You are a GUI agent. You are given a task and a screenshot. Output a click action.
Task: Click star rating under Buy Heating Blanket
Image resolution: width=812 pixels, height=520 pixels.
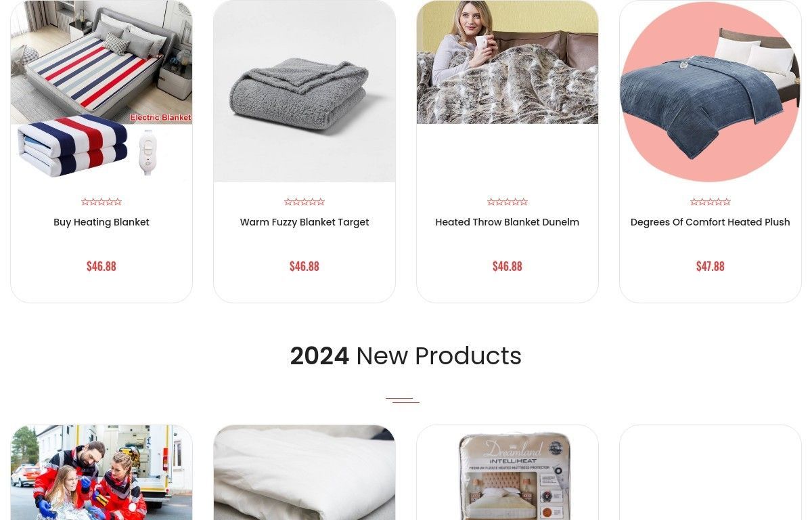(x=101, y=202)
